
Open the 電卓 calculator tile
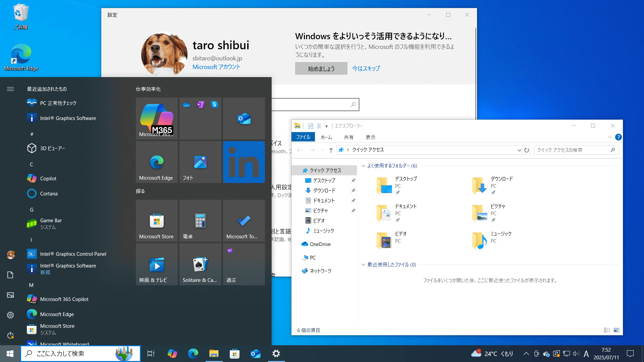(200, 221)
